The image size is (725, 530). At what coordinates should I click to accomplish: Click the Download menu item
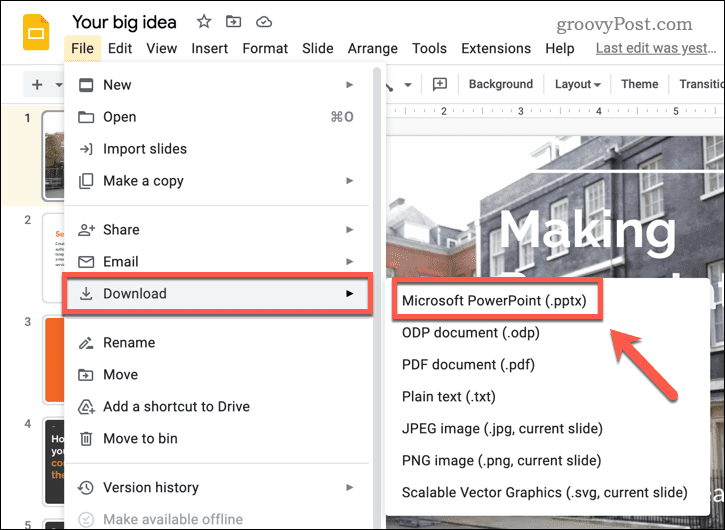[x=217, y=293]
